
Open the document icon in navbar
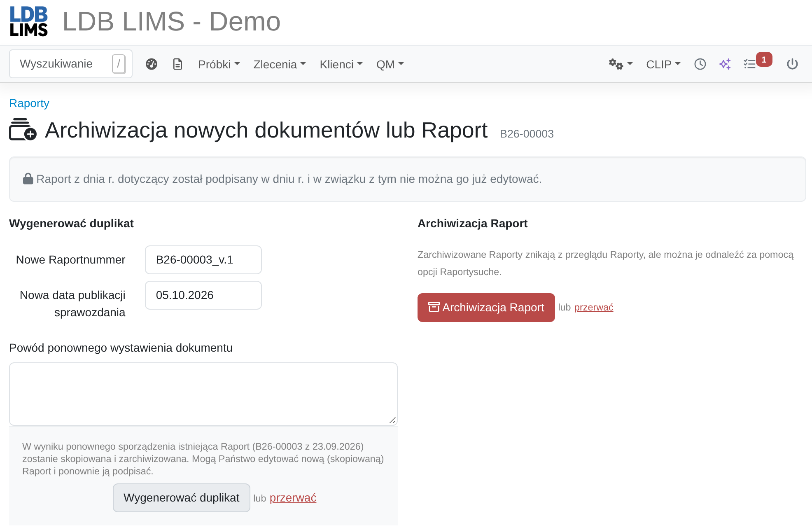pyautogui.click(x=177, y=64)
